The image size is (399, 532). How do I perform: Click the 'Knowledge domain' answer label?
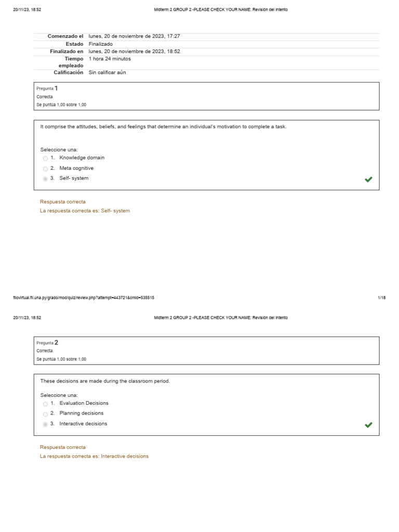click(82, 157)
